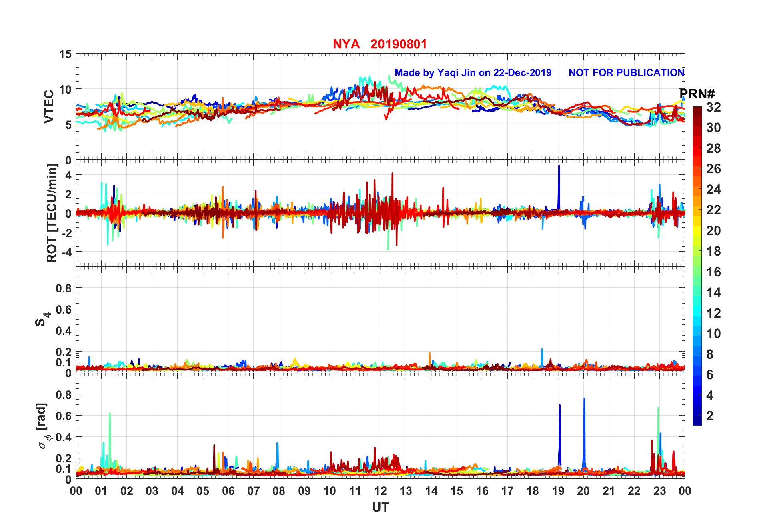Image resolution: width=761 pixels, height=532 pixels.
Task: Click the "0.4" tick on the sigma-phi axis
Action: point(64,437)
